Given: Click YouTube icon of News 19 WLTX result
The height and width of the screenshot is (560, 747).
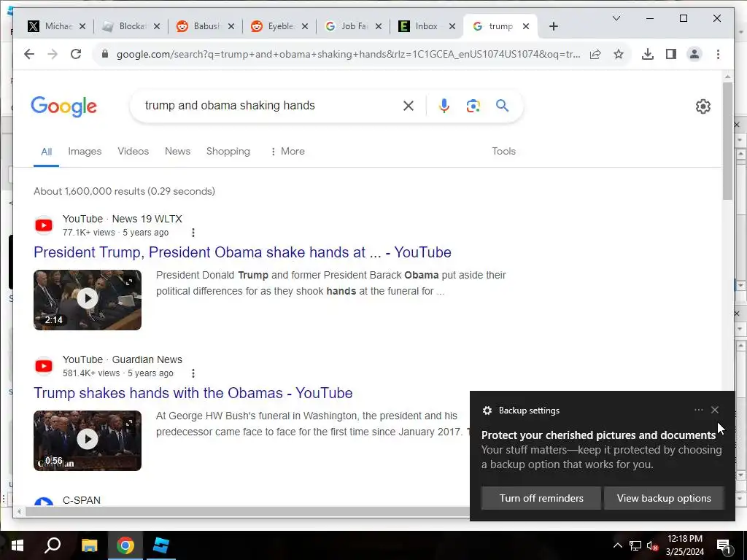Looking at the screenshot, I should pyautogui.click(x=44, y=225).
